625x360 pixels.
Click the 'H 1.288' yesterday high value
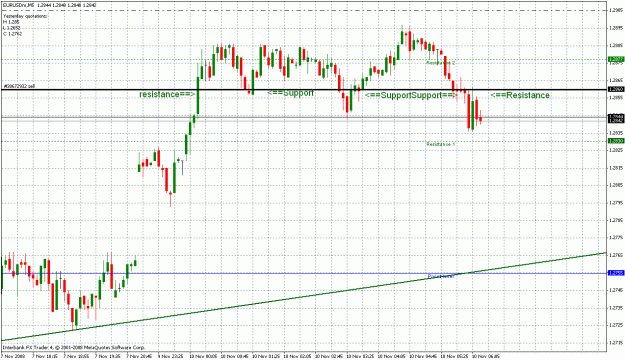(11, 22)
